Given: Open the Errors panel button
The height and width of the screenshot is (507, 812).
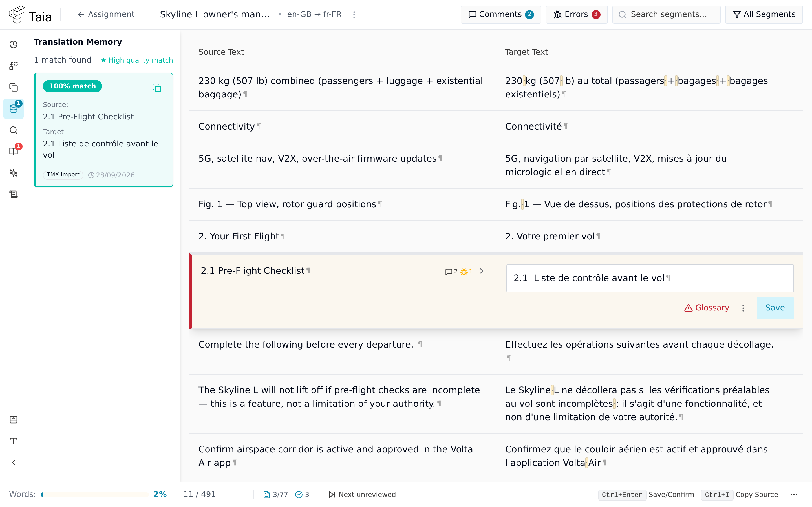Looking at the screenshot, I should coord(577,14).
